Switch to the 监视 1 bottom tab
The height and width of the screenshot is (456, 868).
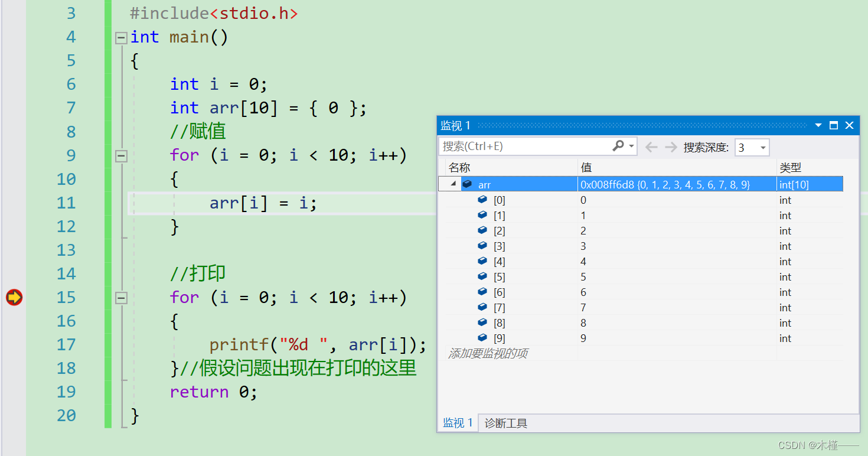pos(458,423)
